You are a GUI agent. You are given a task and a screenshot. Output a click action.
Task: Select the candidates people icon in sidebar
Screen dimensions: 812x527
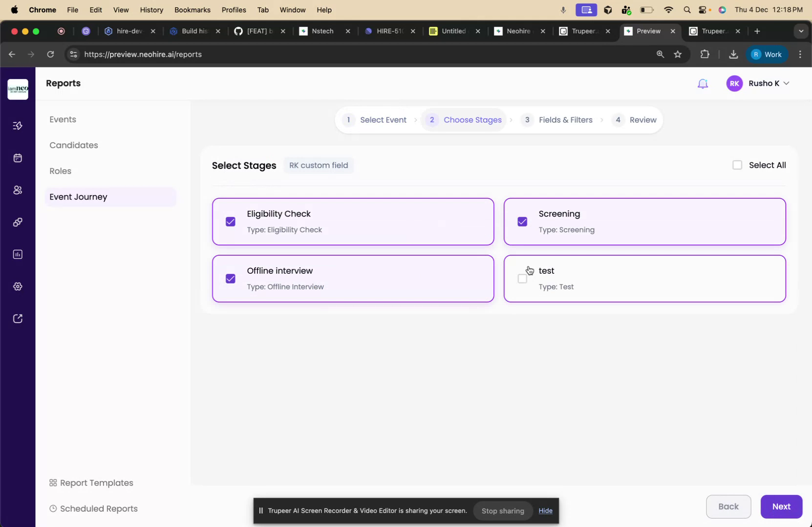18,190
